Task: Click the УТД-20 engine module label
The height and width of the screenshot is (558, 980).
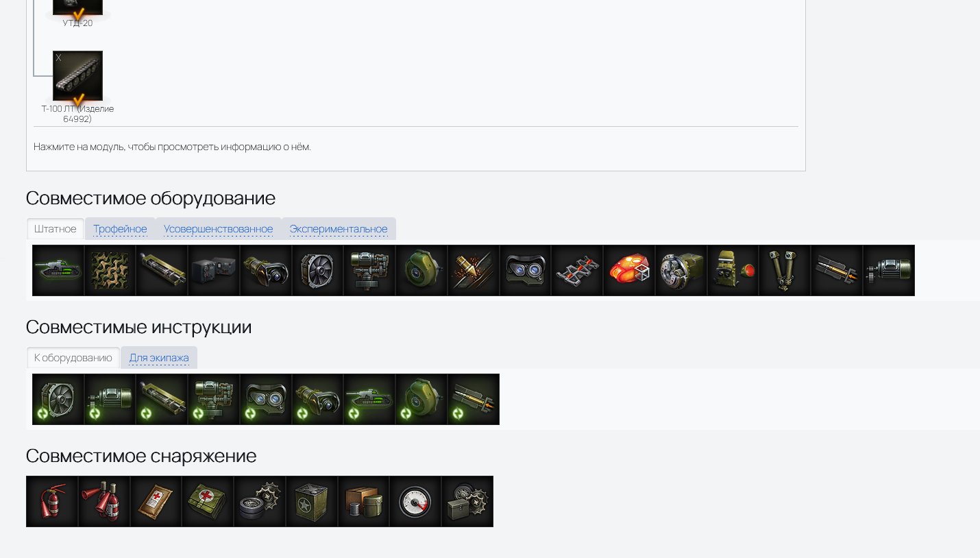Action: click(x=77, y=23)
